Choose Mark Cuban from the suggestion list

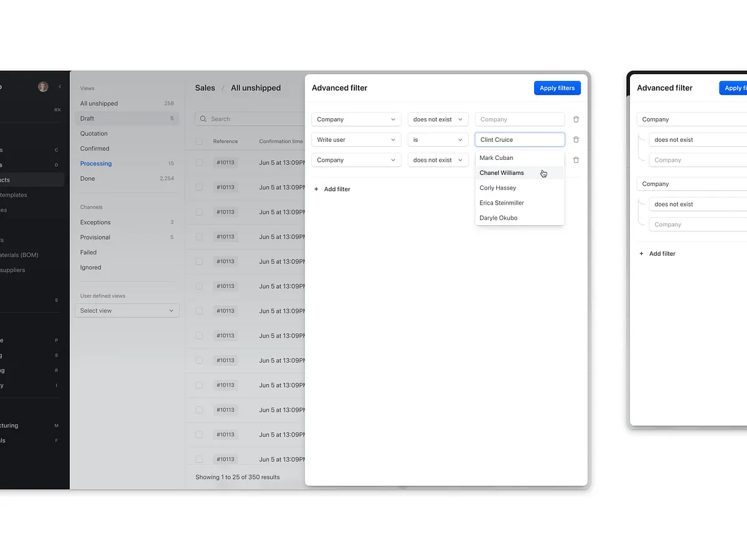(520, 158)
